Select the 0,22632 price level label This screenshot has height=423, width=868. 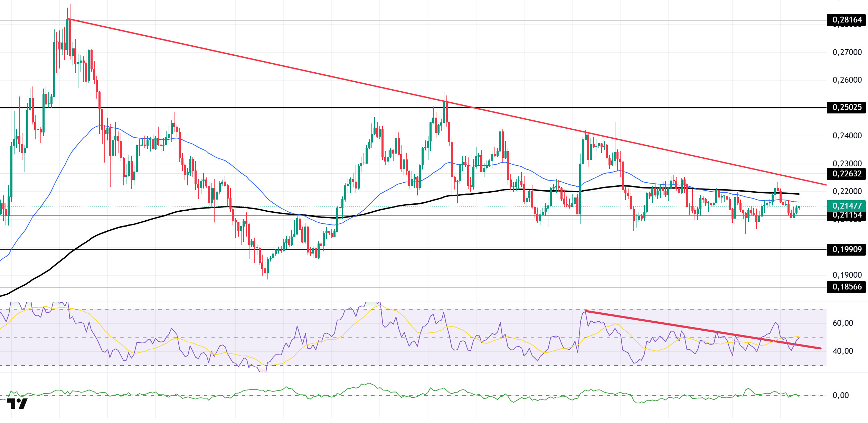pyautogui.click(x=847, y=174)
